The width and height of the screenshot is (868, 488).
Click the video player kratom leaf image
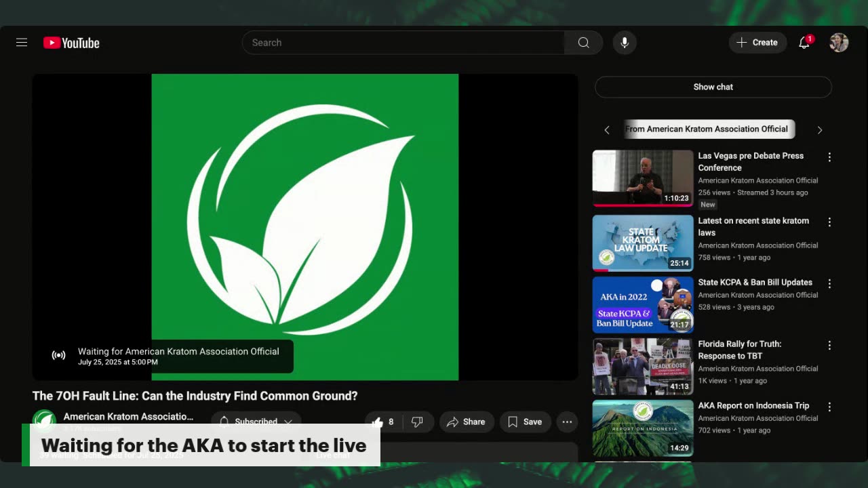coord(305,227)
